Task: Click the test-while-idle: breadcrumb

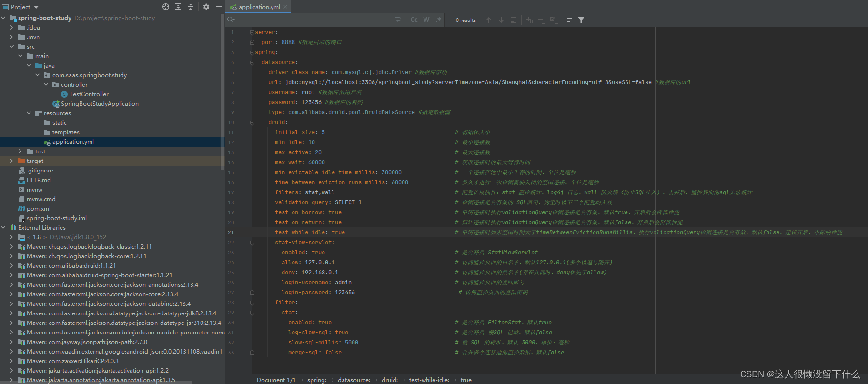Action: tap(429, 380)
